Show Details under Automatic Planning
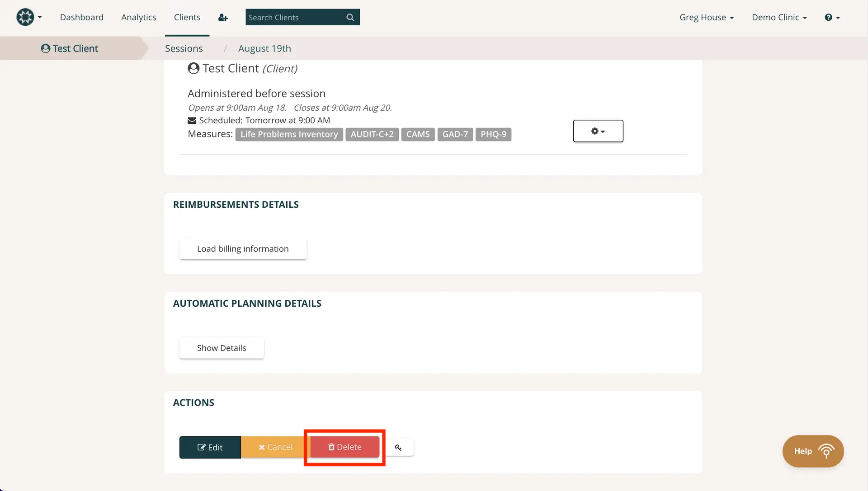Screen dimensions: 868x491 (x=221, y=348)
